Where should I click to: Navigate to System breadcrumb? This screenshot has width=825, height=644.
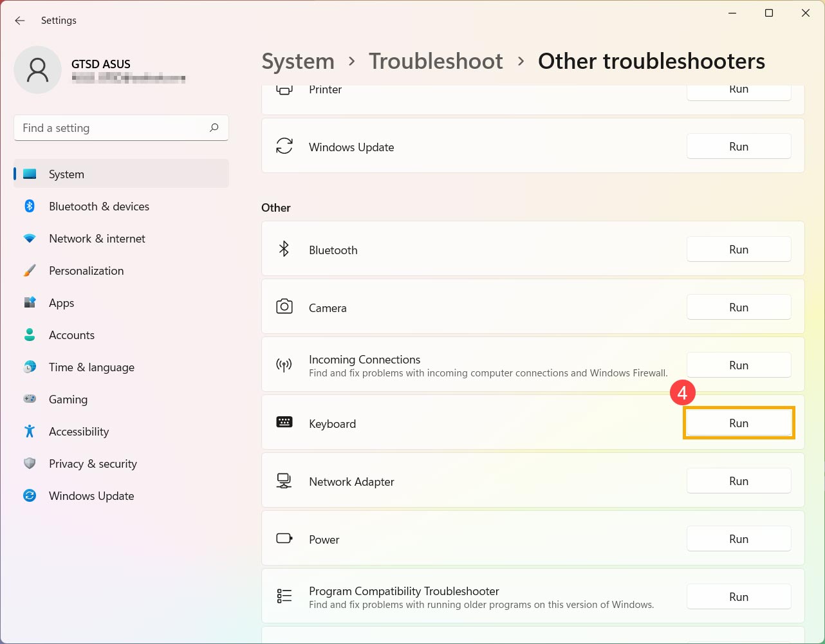pyautogui.click(x=298, y=61)
